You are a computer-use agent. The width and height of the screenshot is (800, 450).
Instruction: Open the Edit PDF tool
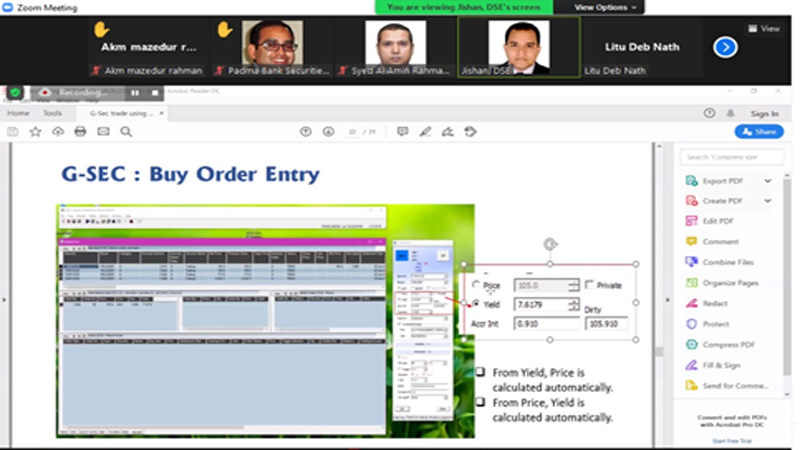pos(718,221)
